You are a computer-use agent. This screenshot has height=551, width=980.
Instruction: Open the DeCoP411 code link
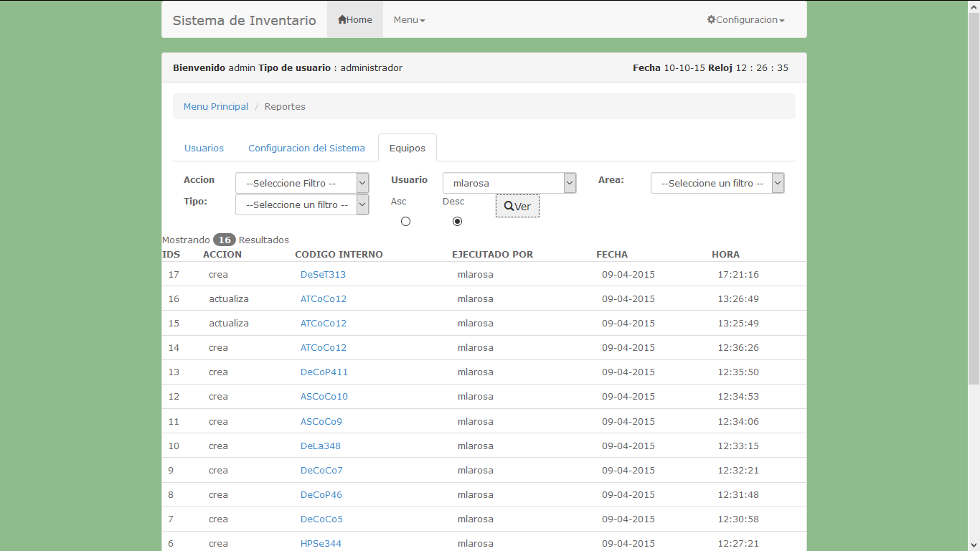pyautogui.click(x=324, y=372)
